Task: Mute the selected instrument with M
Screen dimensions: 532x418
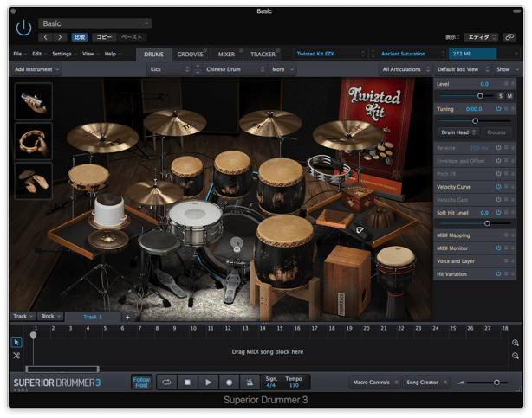Action: point(509,96)
